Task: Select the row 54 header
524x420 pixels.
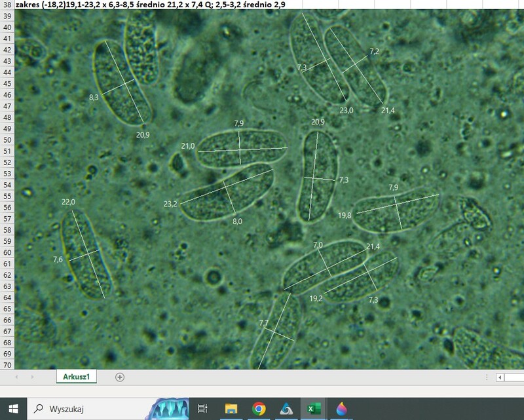Action: pyautogui.click(x=7, y=185)
